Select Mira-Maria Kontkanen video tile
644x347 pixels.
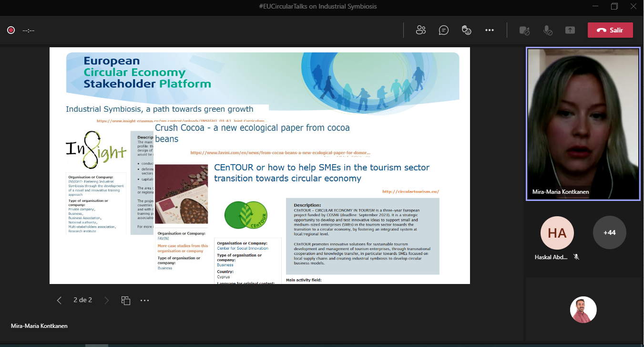point(583,124)
